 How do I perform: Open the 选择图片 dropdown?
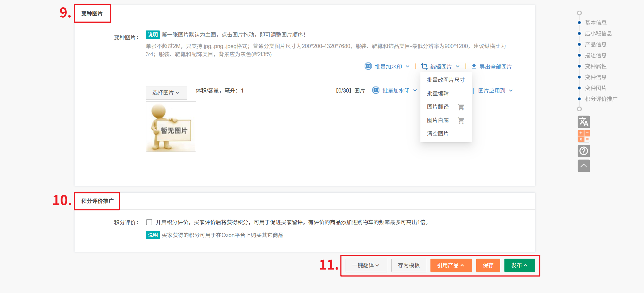(x=166, y=93)
